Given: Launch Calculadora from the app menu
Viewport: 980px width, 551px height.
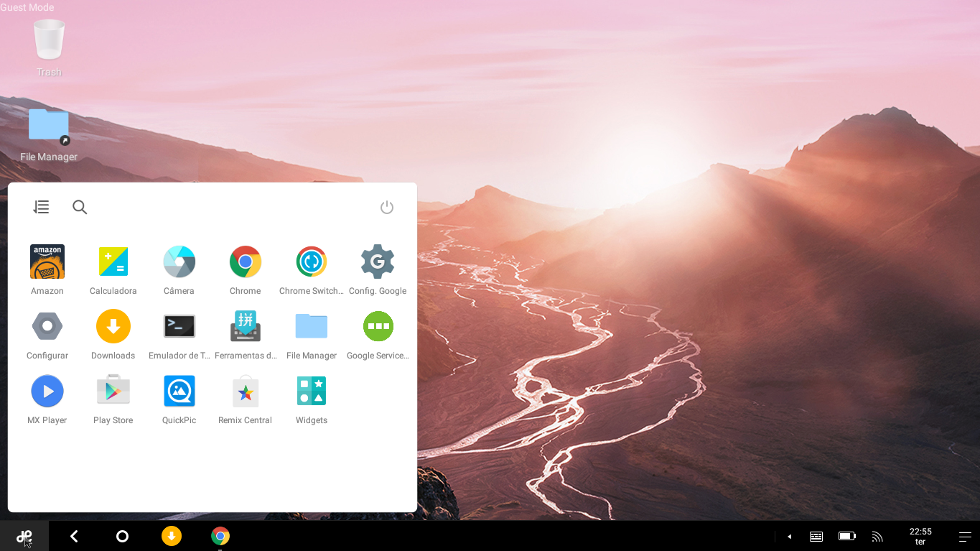Looking at the screenshot, I should click(x=113, y=269).
